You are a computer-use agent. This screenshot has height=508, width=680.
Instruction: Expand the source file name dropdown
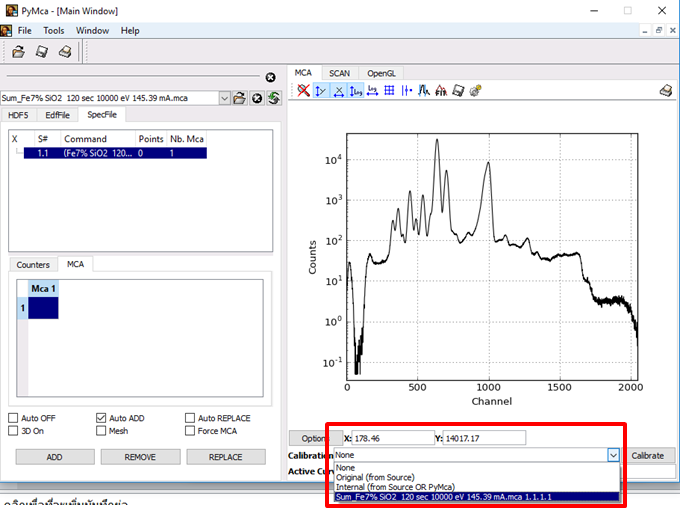224,98
